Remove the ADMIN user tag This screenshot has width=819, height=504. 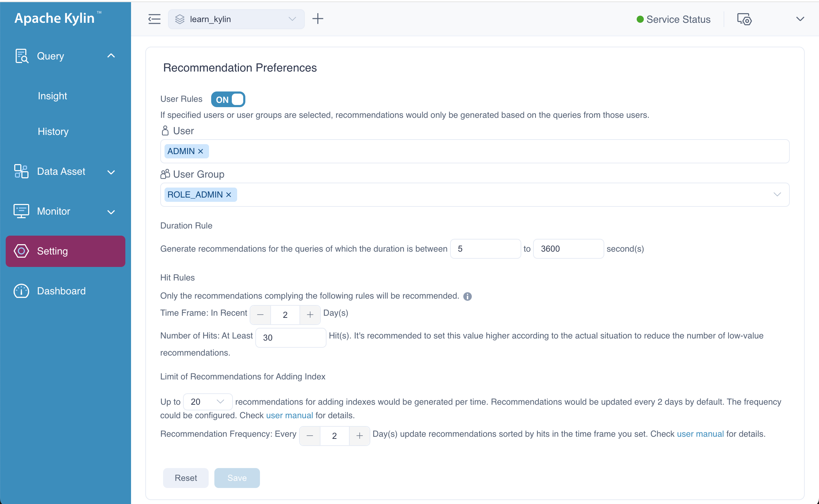pos(200,151)
